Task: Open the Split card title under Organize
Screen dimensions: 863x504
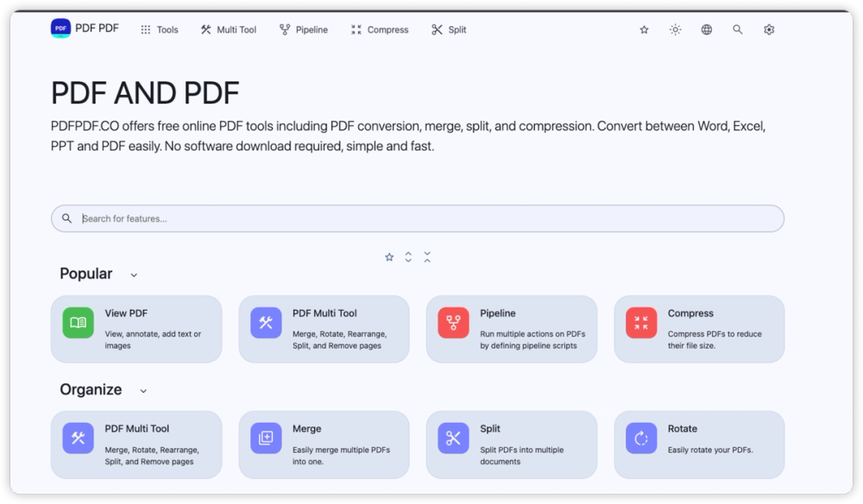Action: [x=490, y=429]
